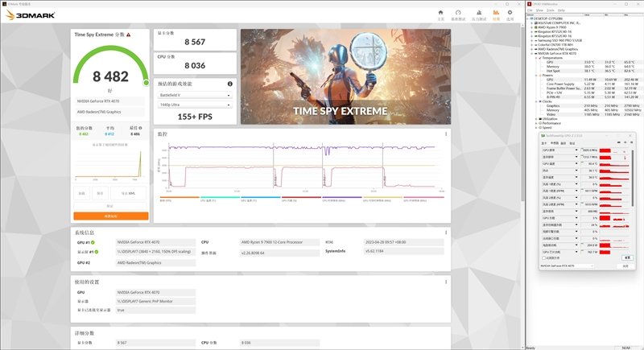This screenshot has width=644, height=350.
Task: Select Battlefield V game dropdown
Action: click(x=195, y=95)
